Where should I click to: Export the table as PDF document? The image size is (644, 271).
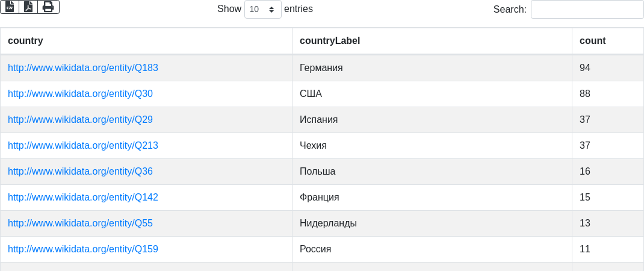pos(28,7)
